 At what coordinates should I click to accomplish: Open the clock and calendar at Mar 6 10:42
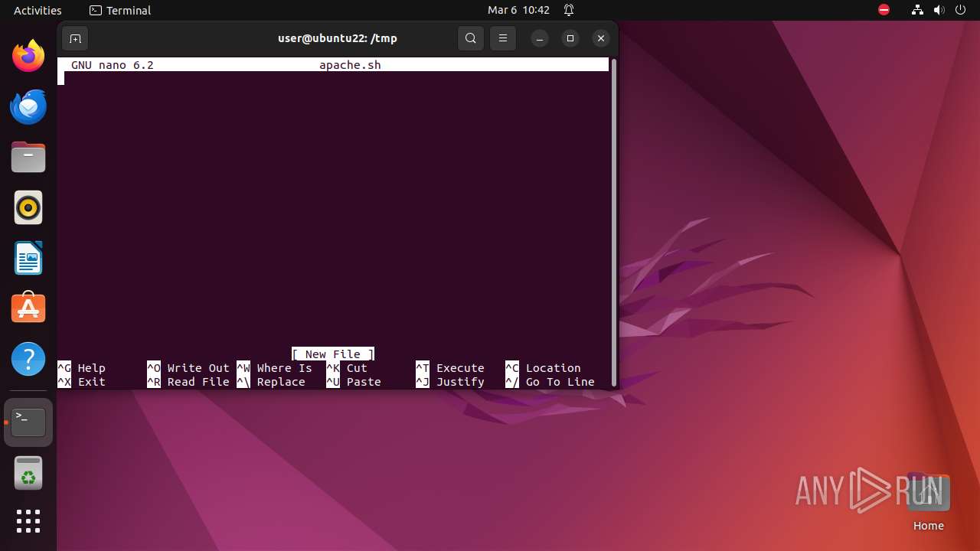[518, 10]
